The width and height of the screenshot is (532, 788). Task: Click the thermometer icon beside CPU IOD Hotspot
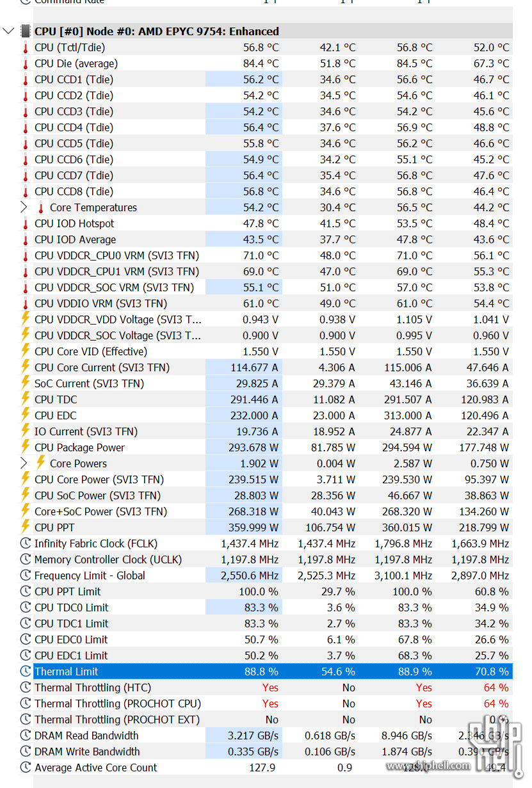(x=26, y=223)
